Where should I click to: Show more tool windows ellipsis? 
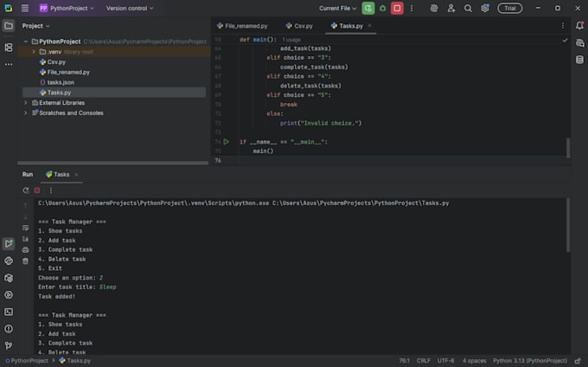coord(9,65)
